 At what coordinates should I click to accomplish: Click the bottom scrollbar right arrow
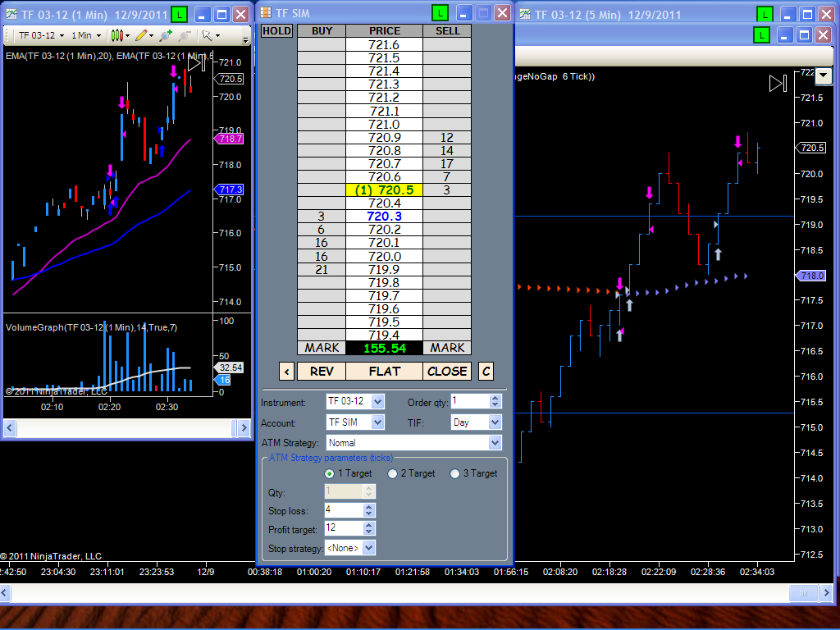(x=826, y=593)
